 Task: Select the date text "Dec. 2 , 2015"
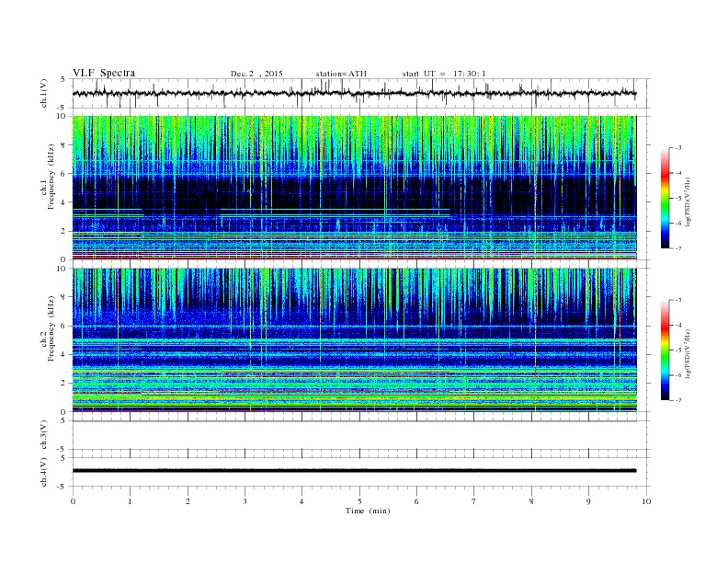point(256,74)
